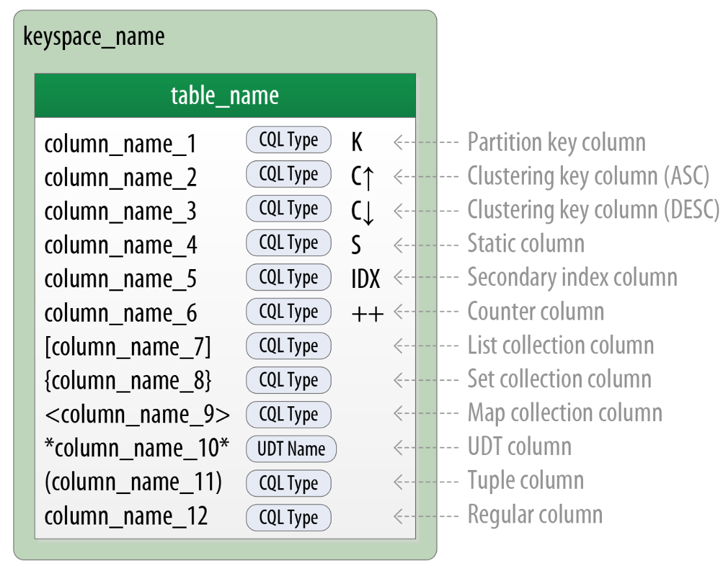Viewport: 728px width, 572px height.
Task: Click the ascending clustering key C↑ symbol
Action: pos(363,177)
